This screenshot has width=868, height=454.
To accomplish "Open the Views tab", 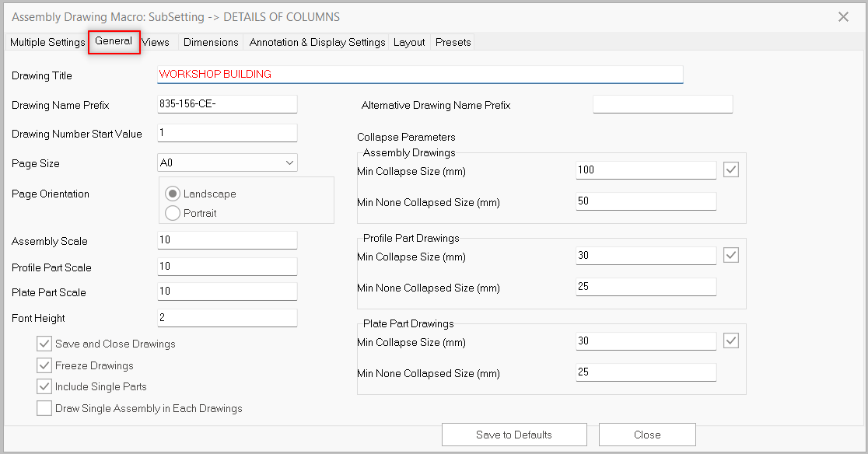I will click(x=156, y=42).
